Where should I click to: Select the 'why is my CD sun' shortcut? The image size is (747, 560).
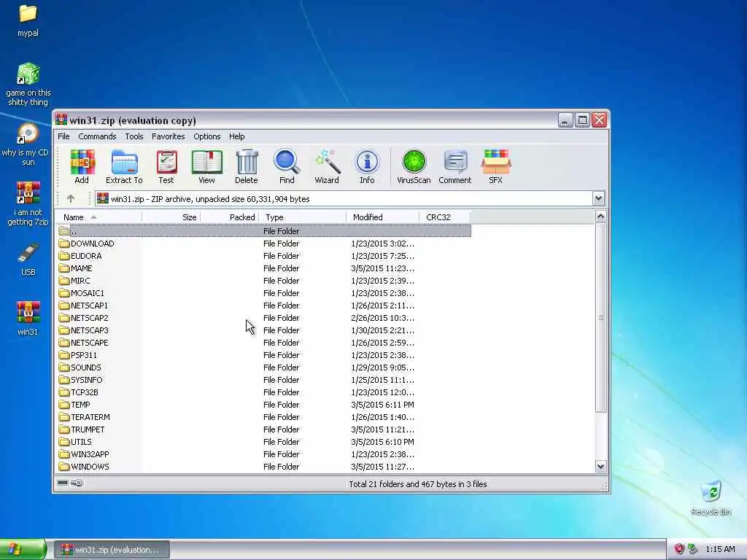click(27, 144)
